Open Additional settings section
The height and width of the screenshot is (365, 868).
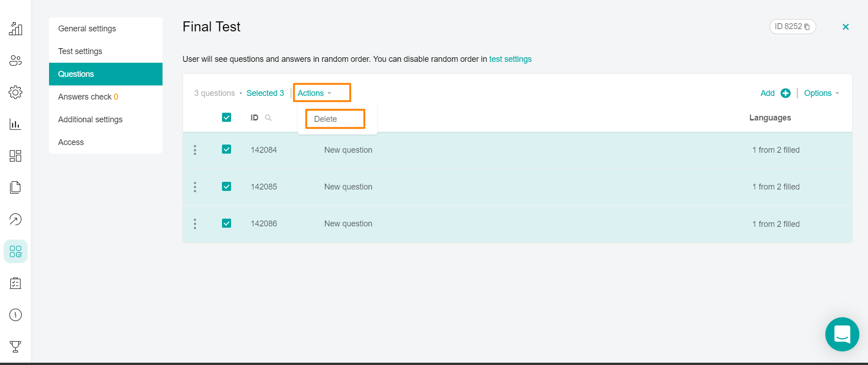pyautogui.click(x=106, y=120)
